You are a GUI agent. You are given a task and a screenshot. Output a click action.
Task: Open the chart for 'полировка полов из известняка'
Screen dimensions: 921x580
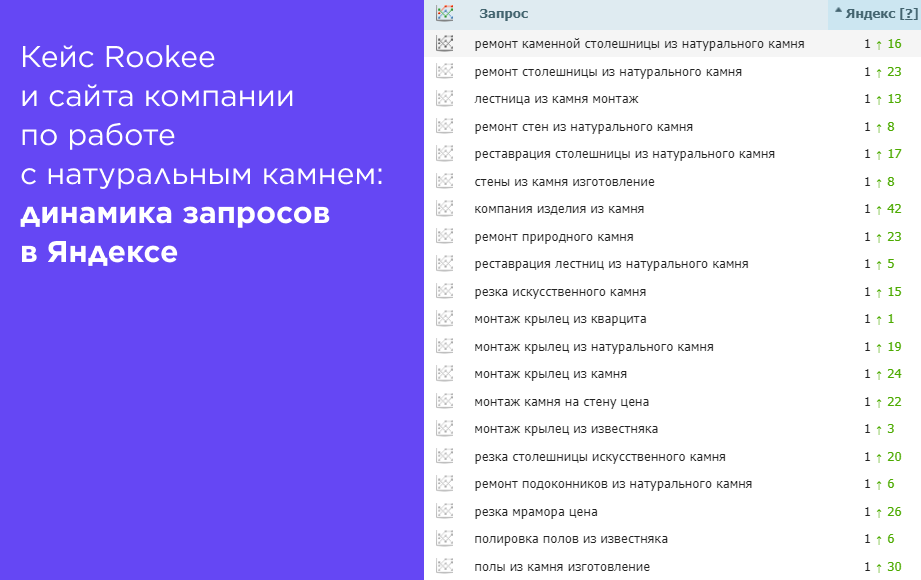pos(446,538)
